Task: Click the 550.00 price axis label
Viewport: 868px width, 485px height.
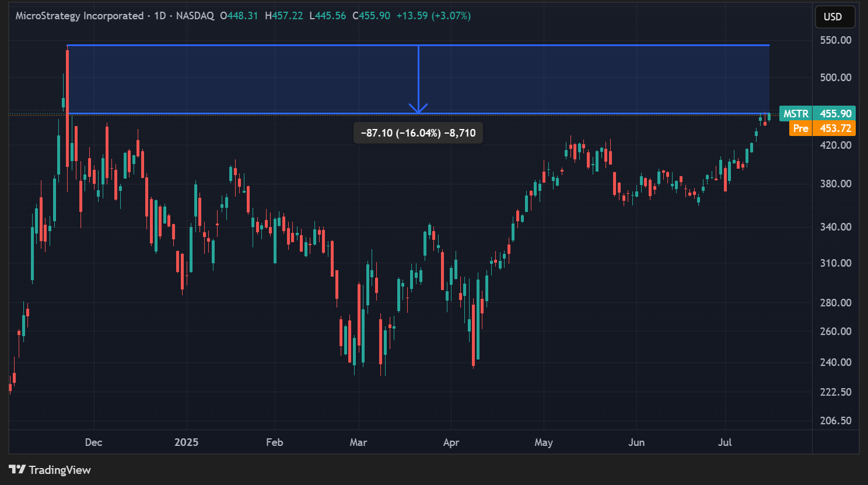Action: click(835, 40)
